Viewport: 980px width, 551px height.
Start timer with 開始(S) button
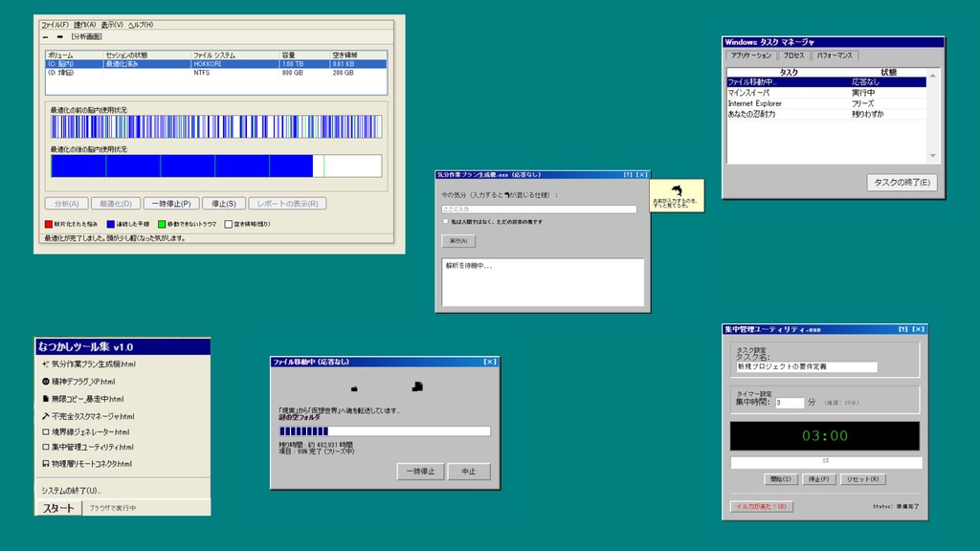pyautogui.click(x=780, y=479)
